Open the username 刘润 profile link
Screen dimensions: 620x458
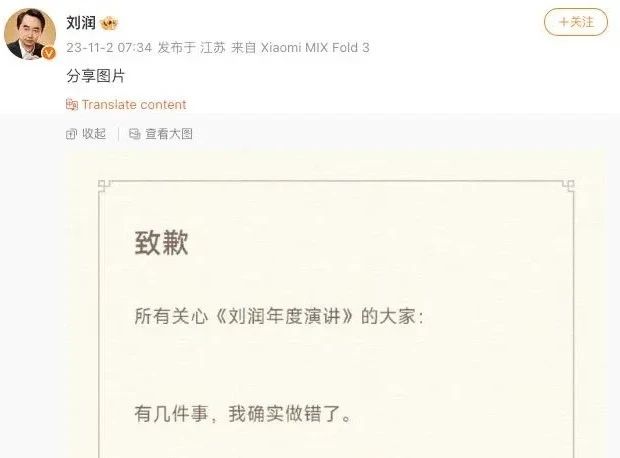coord(81,23)
